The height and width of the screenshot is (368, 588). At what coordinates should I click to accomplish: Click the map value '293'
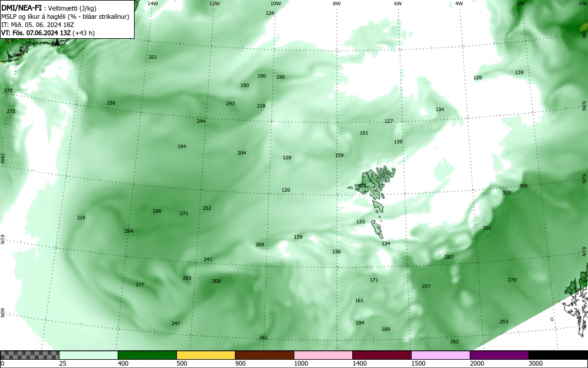(187, 278)
